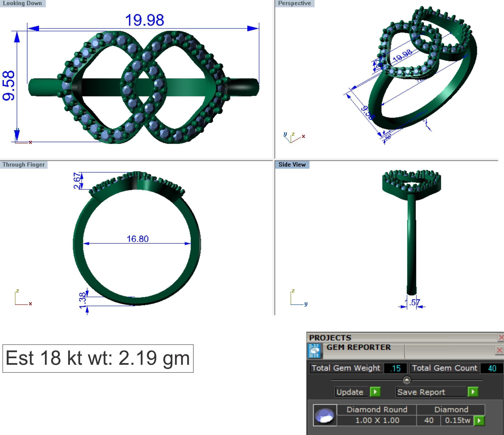Click the 9.58 dimension in Looking Down
Viewport: 504px width, 435px height.
pos(9,86)
